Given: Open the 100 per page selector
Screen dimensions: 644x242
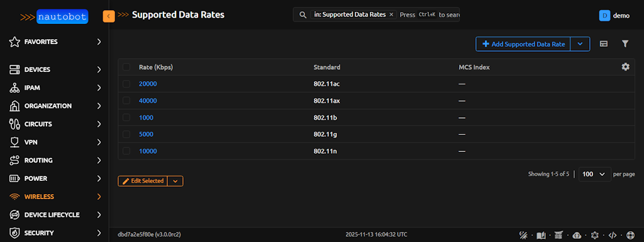Looking at the screenshot, I should (x=595, y=174).
